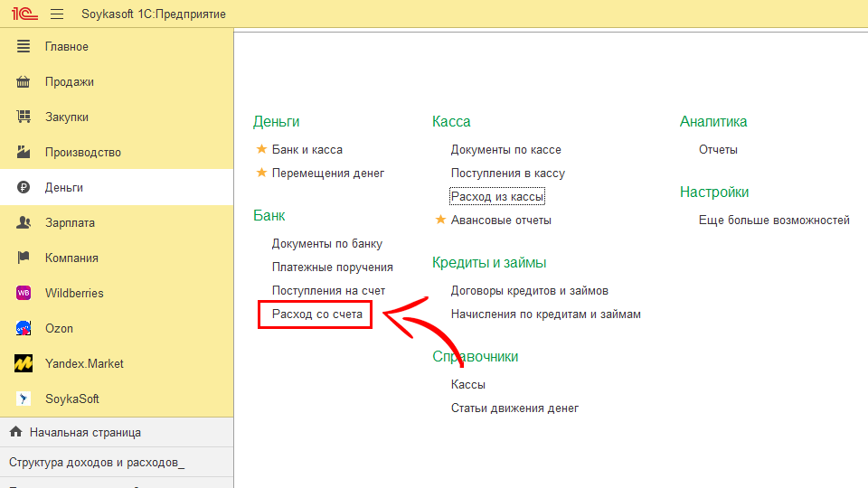868x488 pixels.
Task: Open Расход со счета link
Action: (316, 314)
